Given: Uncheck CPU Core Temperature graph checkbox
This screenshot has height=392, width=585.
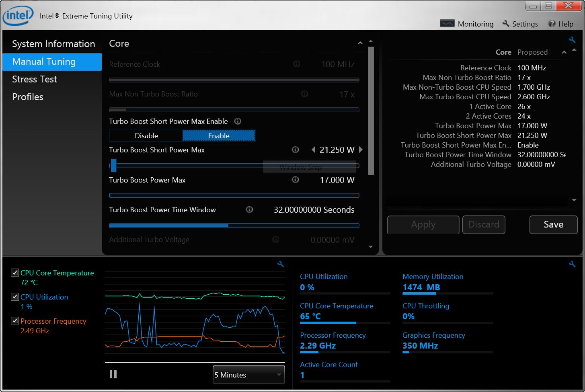Looking at the screenshot, I should pyautogui.click(x=15, y=273).
